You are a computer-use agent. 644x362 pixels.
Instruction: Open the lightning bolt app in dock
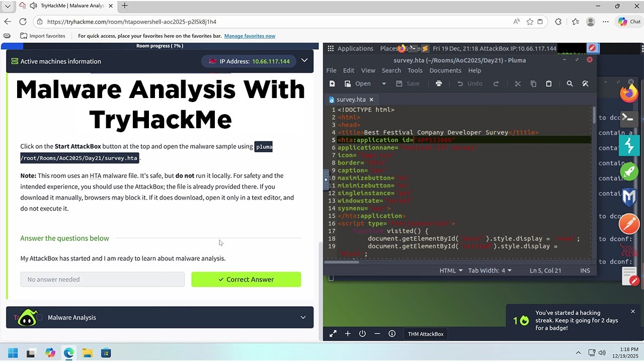[x=629, y=146]
